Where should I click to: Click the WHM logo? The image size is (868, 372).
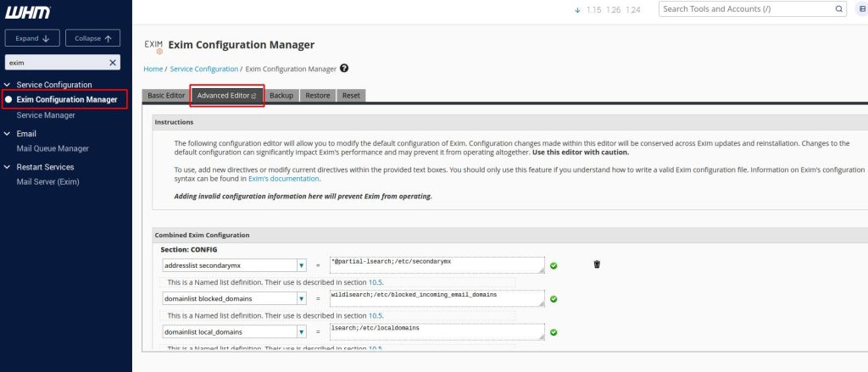[27, 12]
